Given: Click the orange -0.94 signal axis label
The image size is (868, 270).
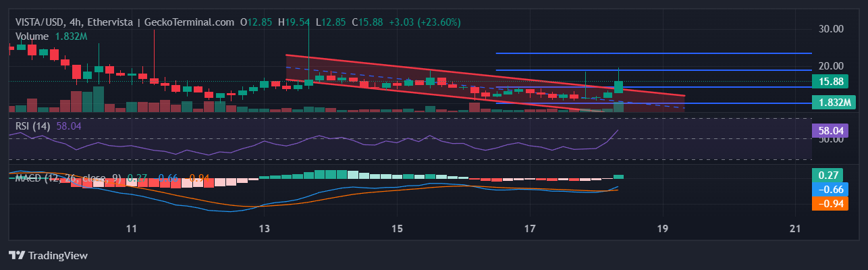Looking at the screenshot, I should [x=832, y=203].
